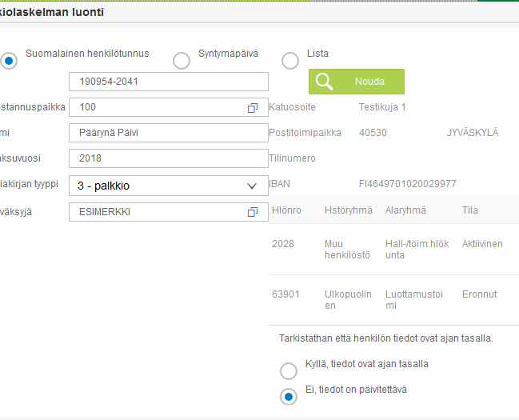Open lookup icon in kustannuspaikka field

pyautogui.click(x=253, y=108)
